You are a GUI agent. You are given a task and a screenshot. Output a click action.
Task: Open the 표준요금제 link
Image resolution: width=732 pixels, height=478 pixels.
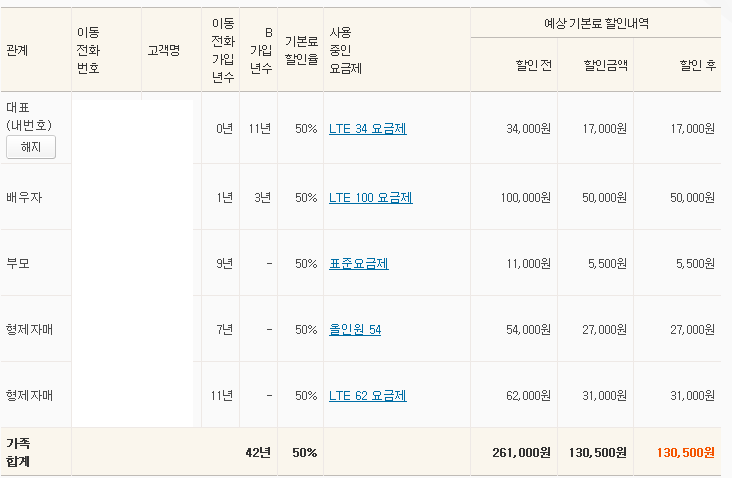click(x=359, y=264)
